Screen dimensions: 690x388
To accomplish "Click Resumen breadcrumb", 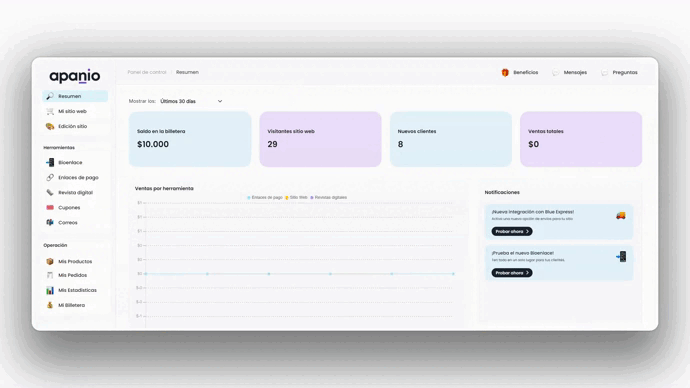I will 187,72.
